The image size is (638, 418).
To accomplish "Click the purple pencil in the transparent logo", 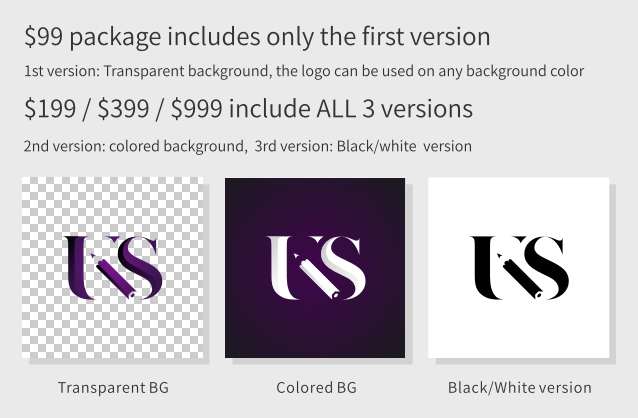I will click(113, 276).
